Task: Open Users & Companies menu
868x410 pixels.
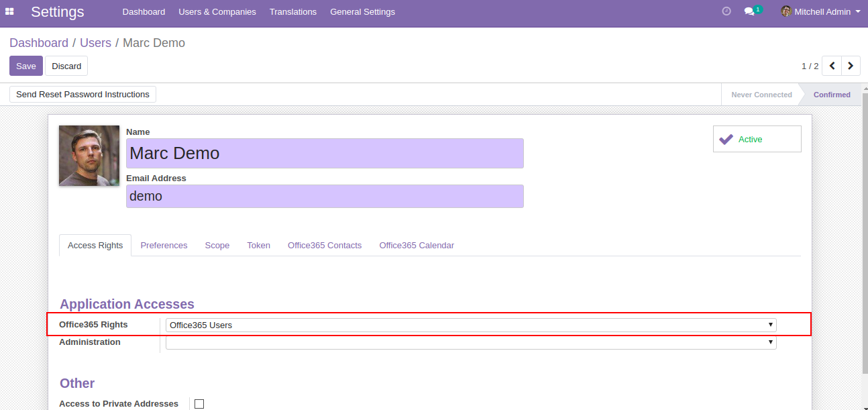Action: click(x=217, y=12)
